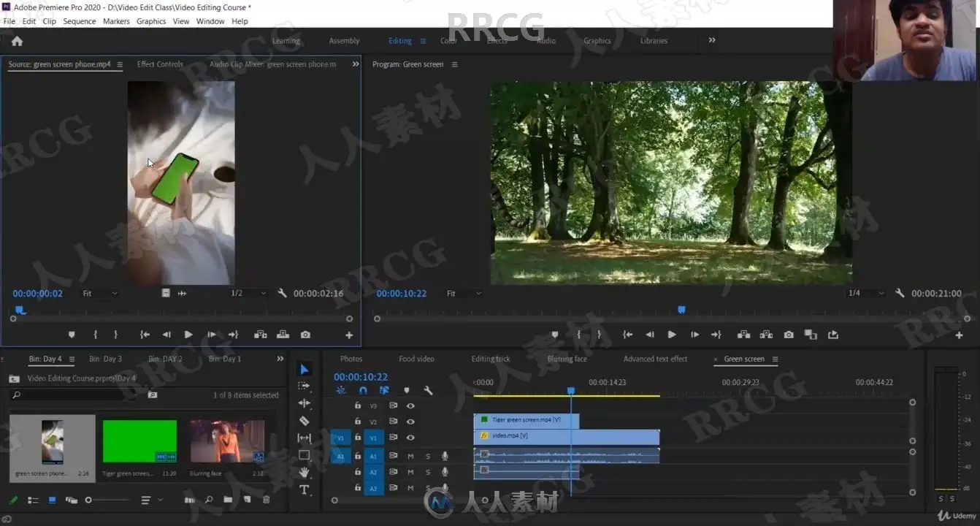The height and width of the screenshot is (526, 980).
Task: Mute audio track A1
Action: point(410,456)
